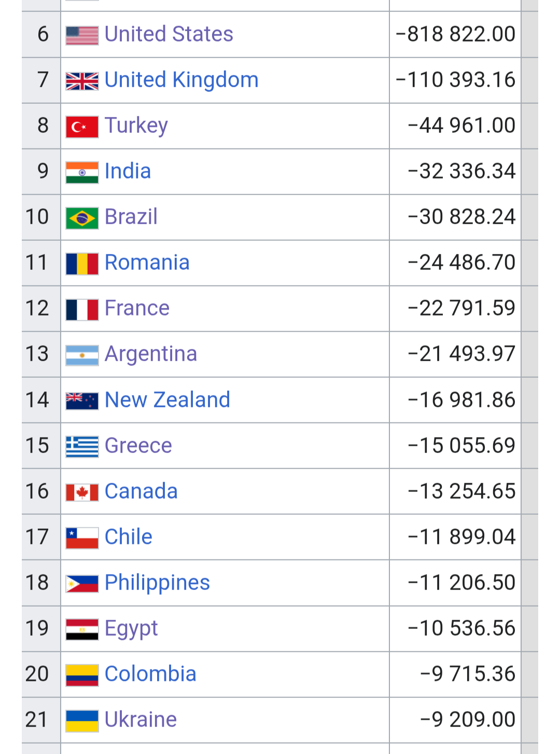The image size is (560, 754).
Task: Click the United Kingdom flag icon
Action: 82,81
